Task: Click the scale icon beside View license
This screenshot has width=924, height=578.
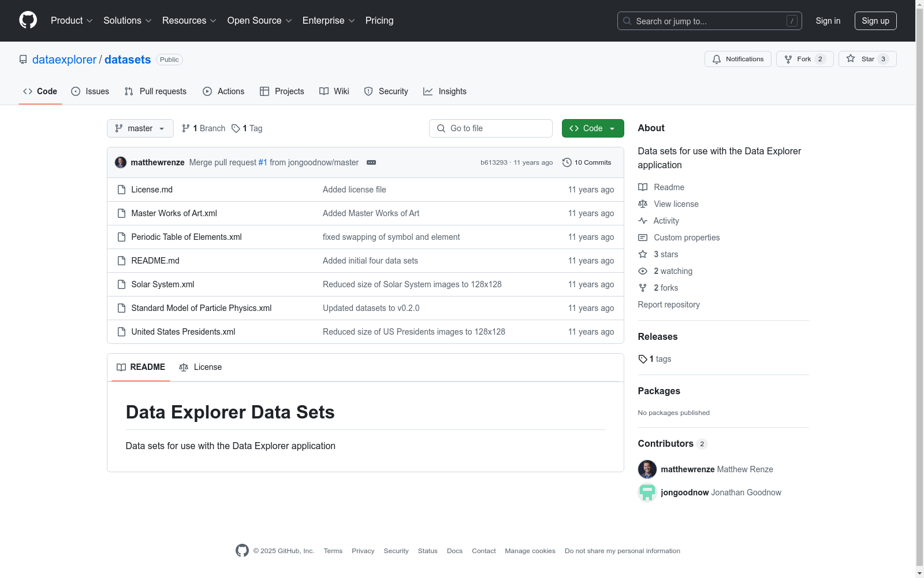Action: click(x=643, y=204)
